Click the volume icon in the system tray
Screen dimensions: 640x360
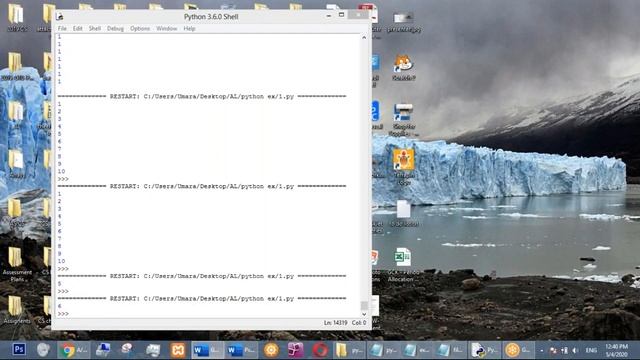[575, 350]
